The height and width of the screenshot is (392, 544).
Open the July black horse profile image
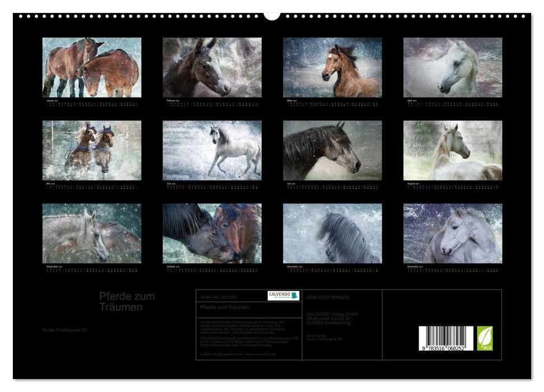(332, 150)
